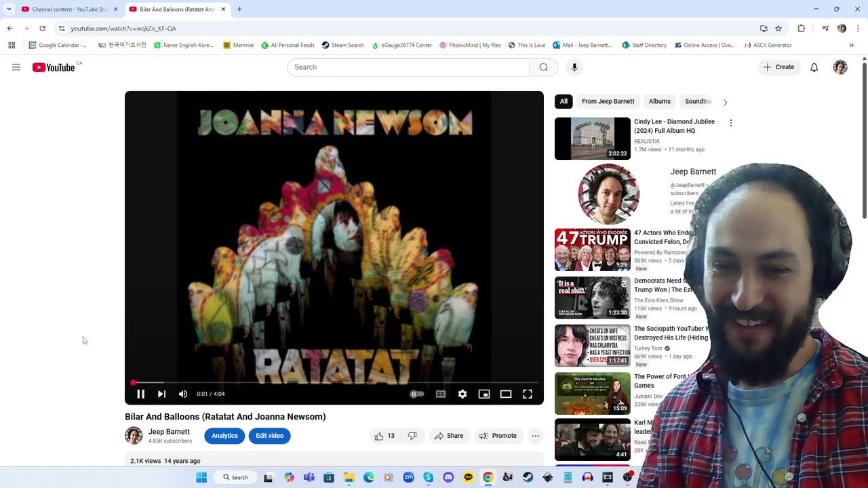Open the player settings gear
The height and width of the screenshot is (488, 868).
point(462,394)
